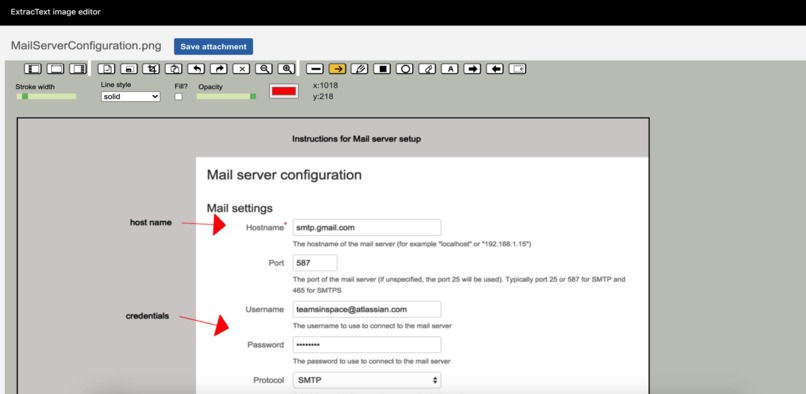Open the Line style dropdown
The image size is (806, 394).
click(x=131, y=96)
